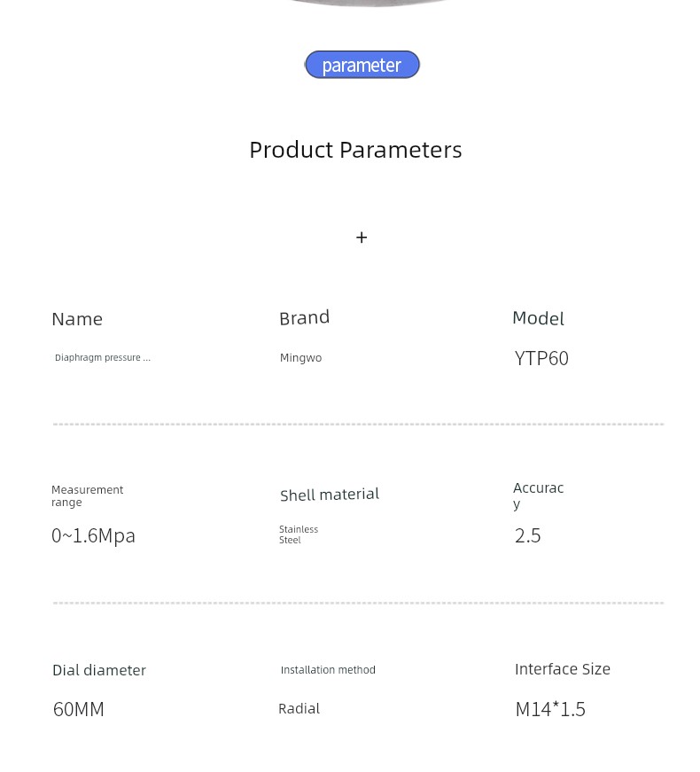Click the Accuracy label
Screen dimensions: 700x772
pos(538,496)
